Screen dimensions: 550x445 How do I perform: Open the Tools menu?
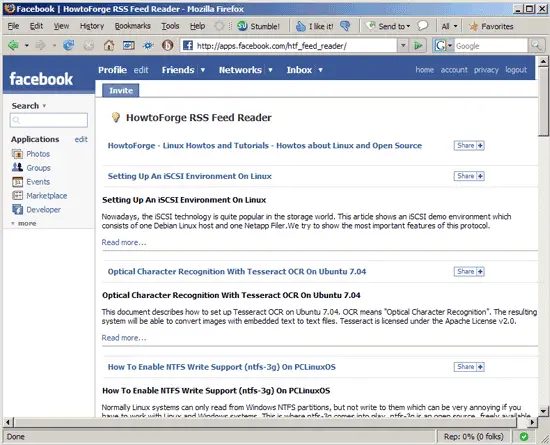170,26
